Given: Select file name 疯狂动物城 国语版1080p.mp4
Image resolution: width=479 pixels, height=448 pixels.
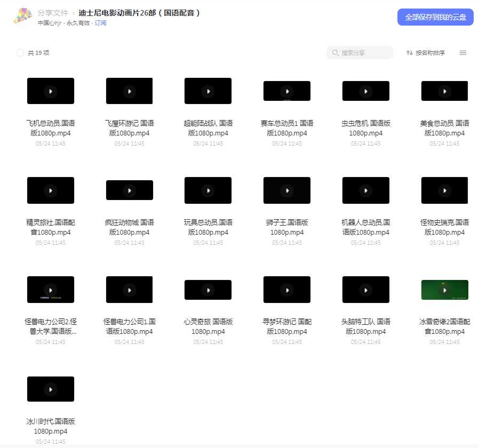Looking at the screenshot, I should click(129, 227).
